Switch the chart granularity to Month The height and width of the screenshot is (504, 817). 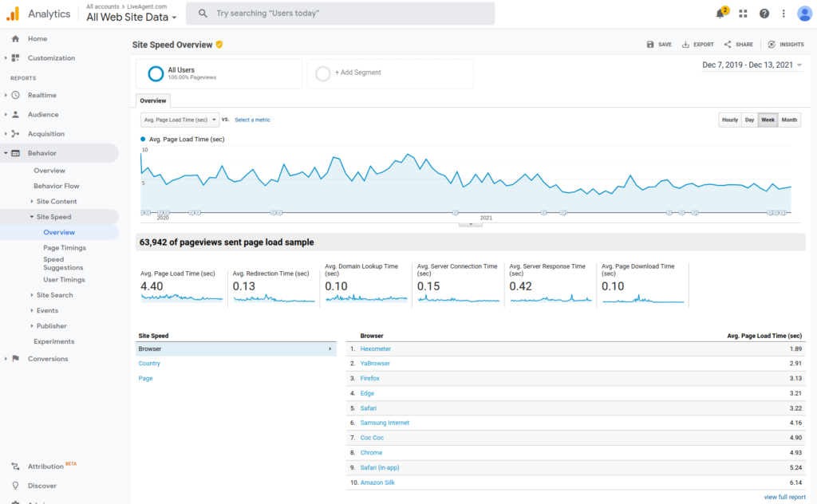pyautogui.click(x=788, y=120)
